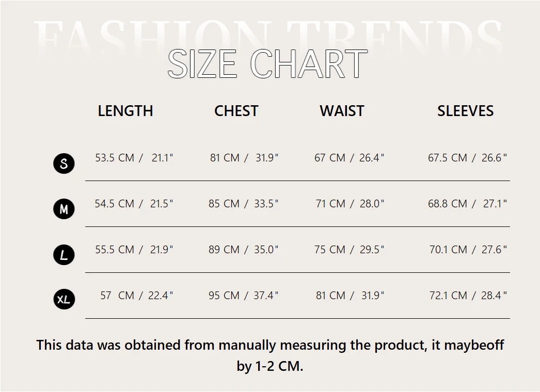Click the L size badge
Screen dimensions: 540x392
pos(64,255)
